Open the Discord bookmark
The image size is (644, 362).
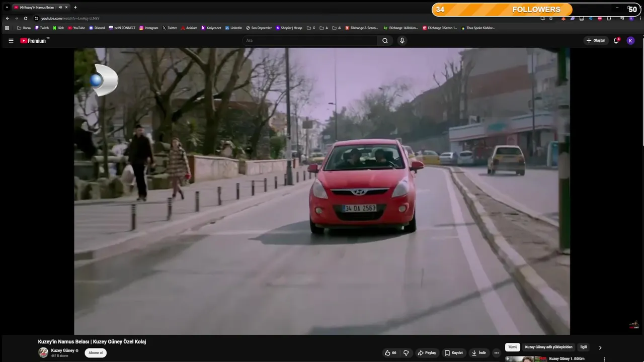[x=97, y=28]
